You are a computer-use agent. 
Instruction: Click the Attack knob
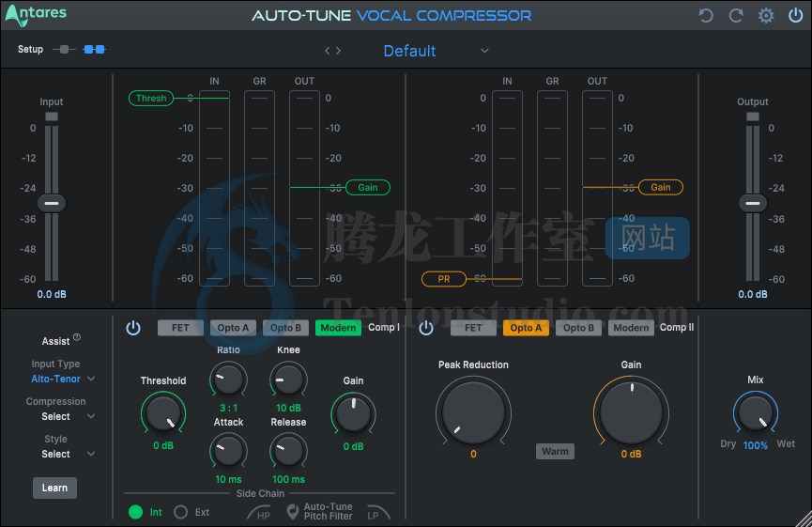coord(228,451)
